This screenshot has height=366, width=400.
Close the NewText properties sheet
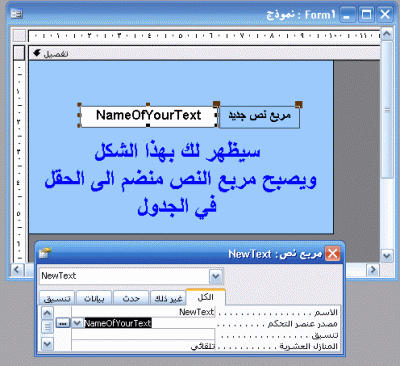pos(332,254)
